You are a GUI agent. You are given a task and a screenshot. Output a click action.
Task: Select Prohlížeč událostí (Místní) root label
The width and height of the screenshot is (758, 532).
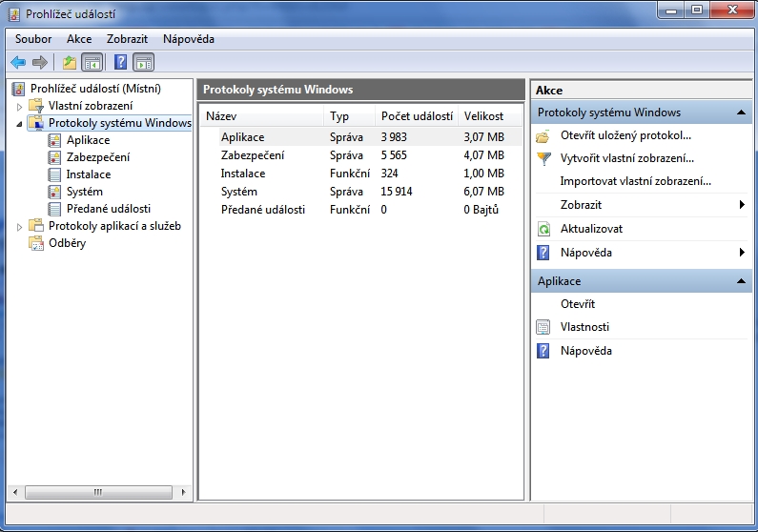click(95, 89)
